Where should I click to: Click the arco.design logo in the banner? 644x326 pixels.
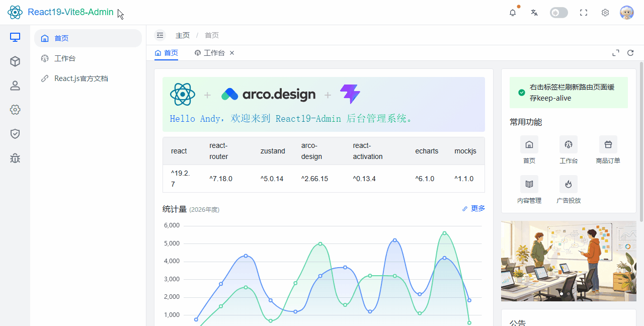(x=269, y=94)
